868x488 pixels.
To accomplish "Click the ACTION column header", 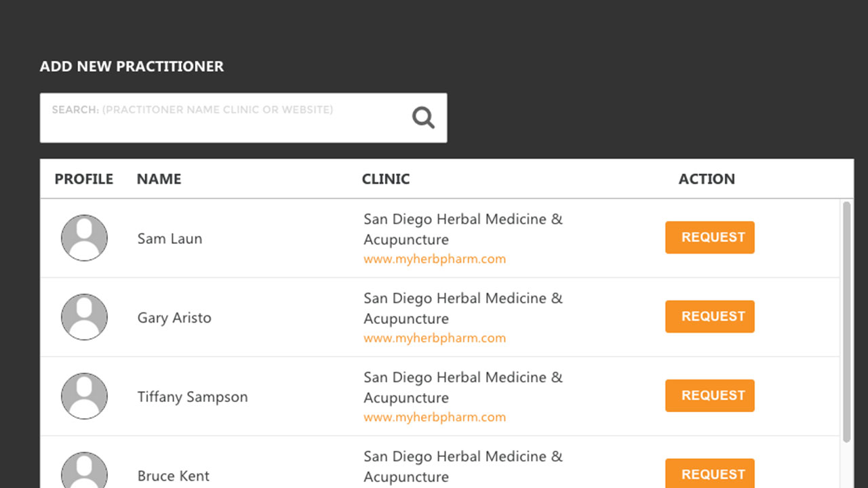I will click(x=707, y=179).
